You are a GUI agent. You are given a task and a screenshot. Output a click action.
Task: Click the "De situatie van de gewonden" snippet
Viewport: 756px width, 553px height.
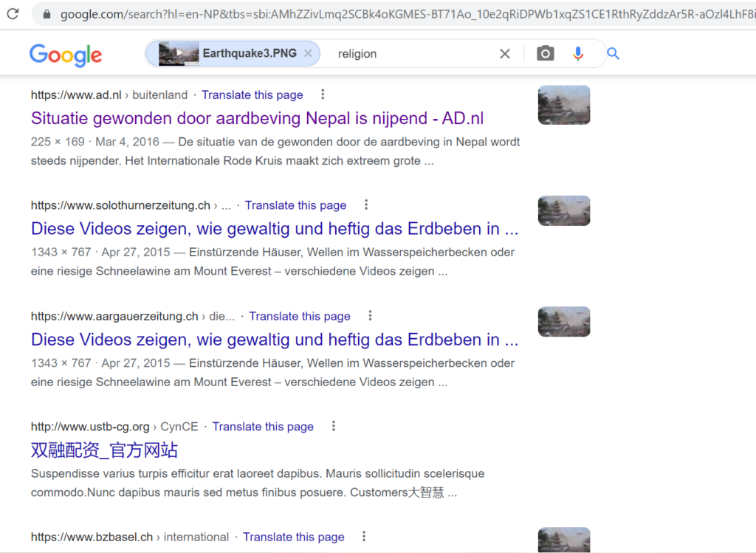coord(275,151)
